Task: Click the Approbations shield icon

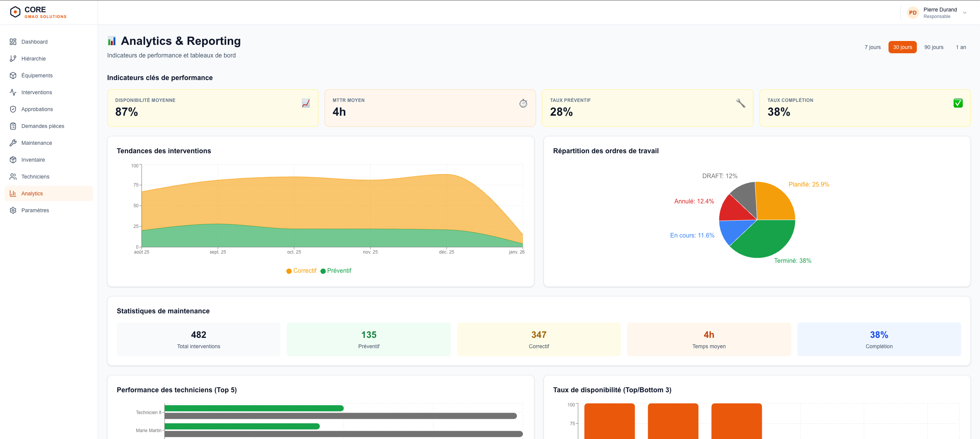Action: [x=13, y=109]
